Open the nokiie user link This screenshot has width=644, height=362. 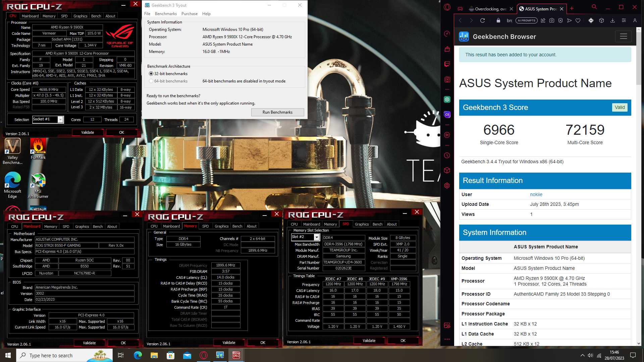pyautogui.click(x=536, y=194)
